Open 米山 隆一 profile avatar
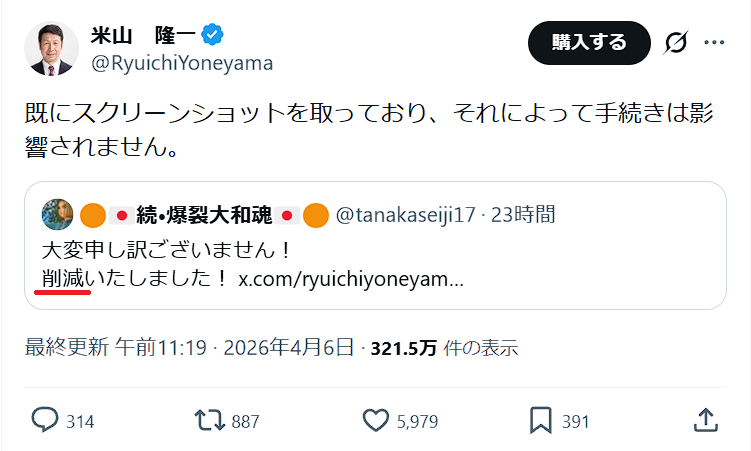The width and height of the screenshot is (751, 451). 52,50
